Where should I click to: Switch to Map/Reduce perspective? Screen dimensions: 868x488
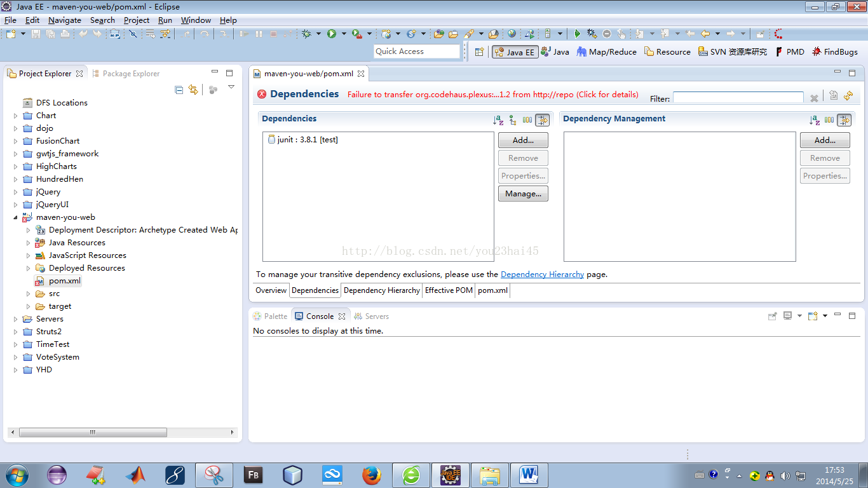pyautogui.click(x=606, y=52)
